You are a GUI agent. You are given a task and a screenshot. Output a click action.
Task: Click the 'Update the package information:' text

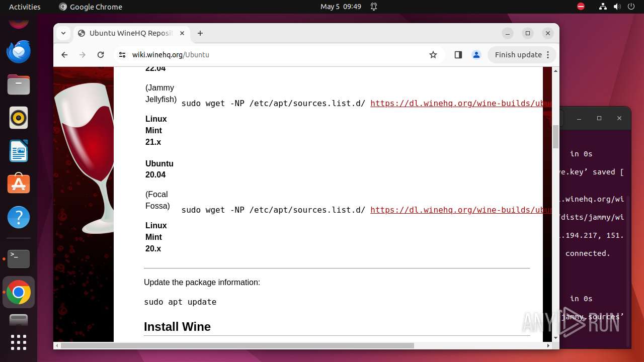click(202, 283)
